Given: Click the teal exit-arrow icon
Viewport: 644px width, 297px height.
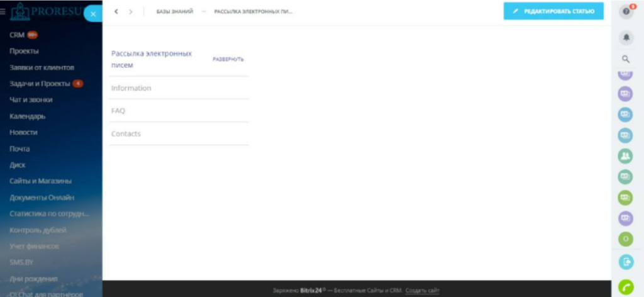Looking at the screenshot, I should pyautogui.click(x=626, y=262).
